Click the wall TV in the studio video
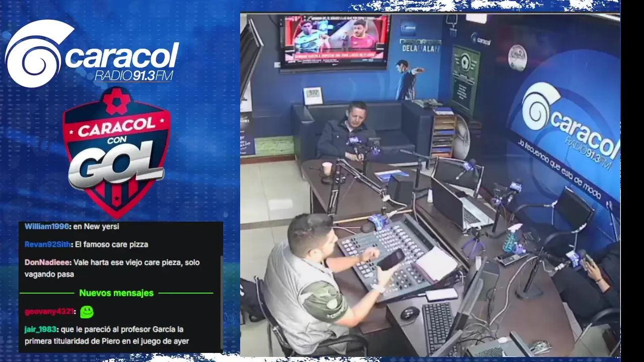The image size is (644, 362). click(336, 42)
